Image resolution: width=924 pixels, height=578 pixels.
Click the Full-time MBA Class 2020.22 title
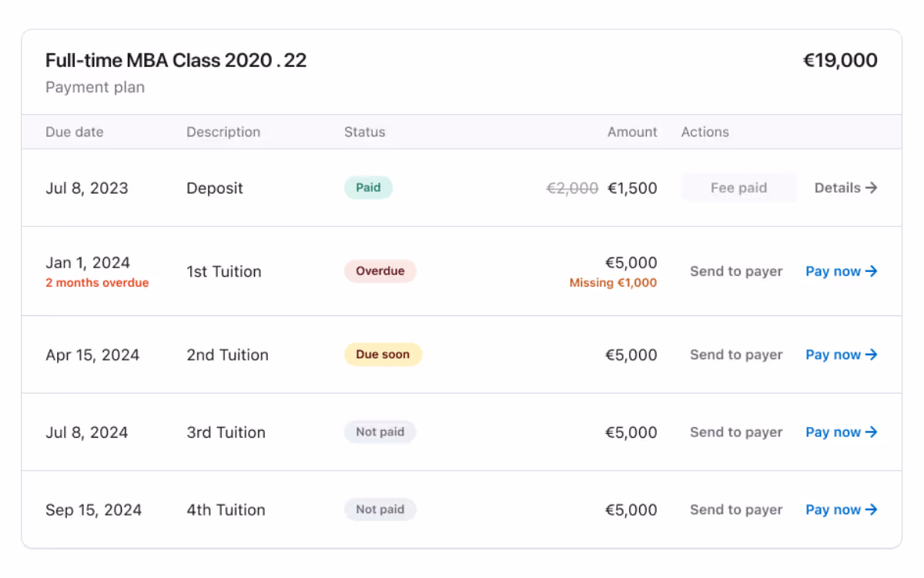176,60
